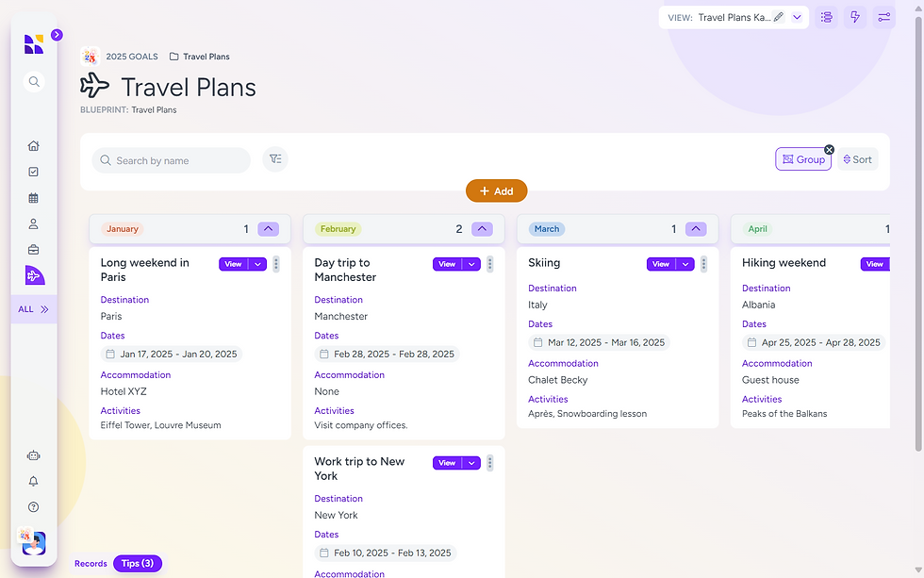The image size is (924, 578).
Task: Switch to the Tips (3) tab
Action: coord(138,563)
